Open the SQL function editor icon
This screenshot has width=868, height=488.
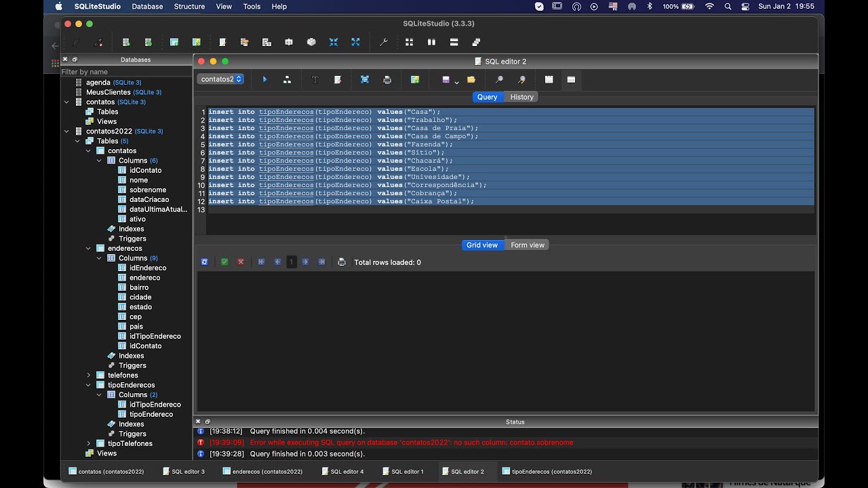tap(267, 42)
